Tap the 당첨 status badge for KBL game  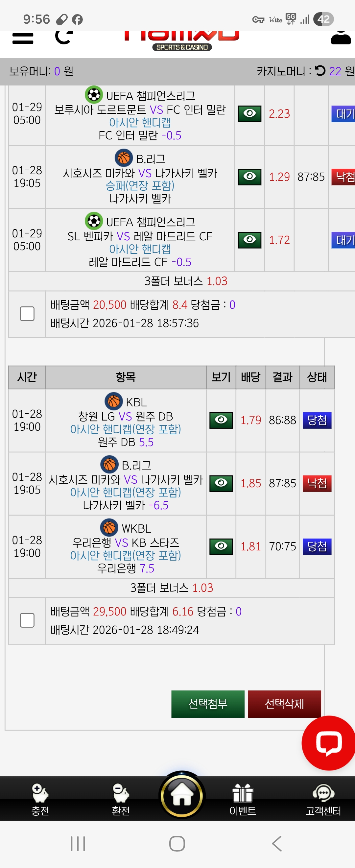tap(317, 420)
